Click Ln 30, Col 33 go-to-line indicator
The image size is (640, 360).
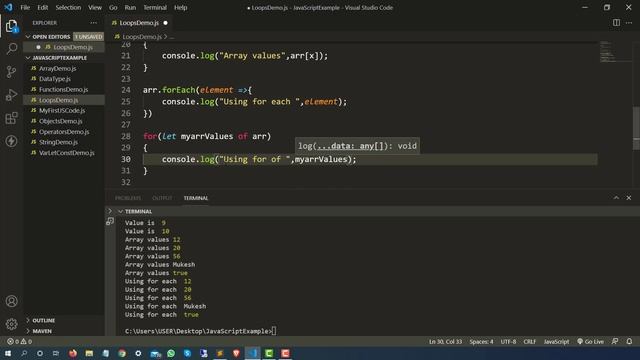click(x=445, y=342)
